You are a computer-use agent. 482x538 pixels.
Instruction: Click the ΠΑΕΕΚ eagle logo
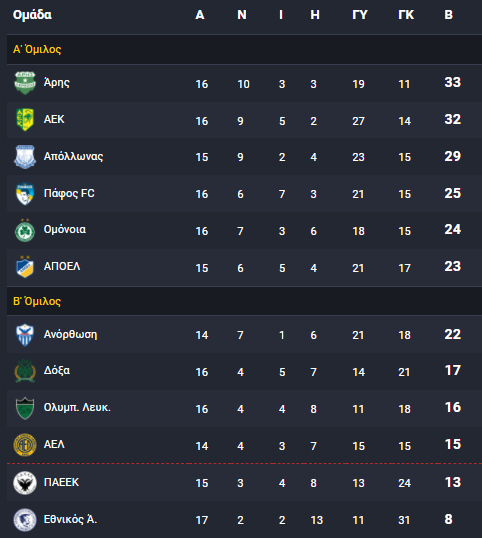click(25, 483)
